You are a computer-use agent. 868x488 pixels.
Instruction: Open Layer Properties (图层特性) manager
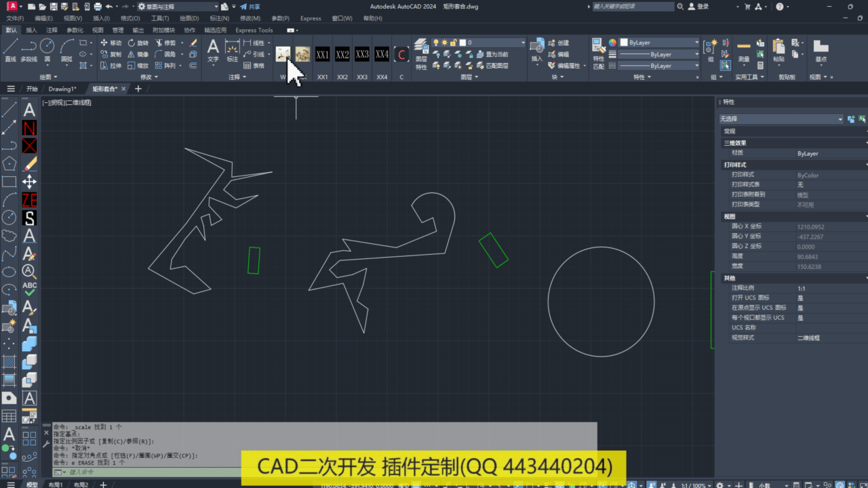tap(421, 53)
